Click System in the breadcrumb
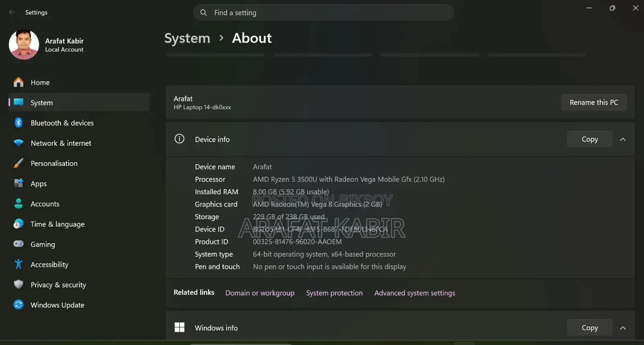 coord(187,38)
